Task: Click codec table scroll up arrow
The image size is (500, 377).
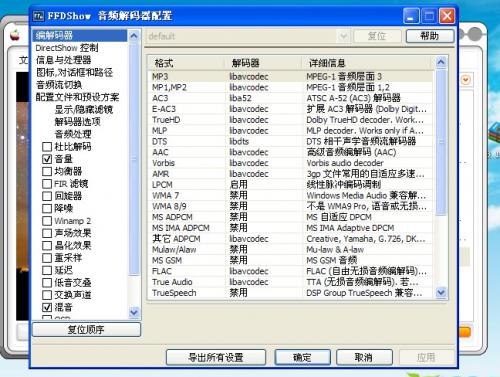Action: pyautogui.click(x=441, y=62)
